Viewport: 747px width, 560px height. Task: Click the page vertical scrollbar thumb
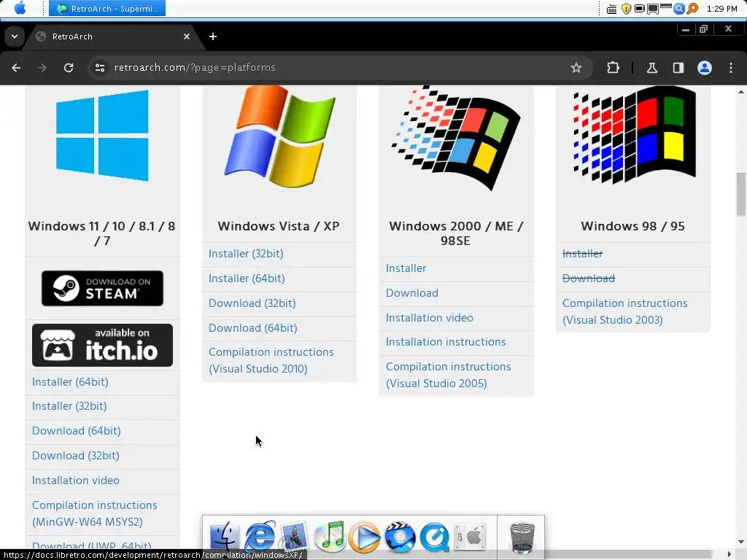click(x=741, y=194)
